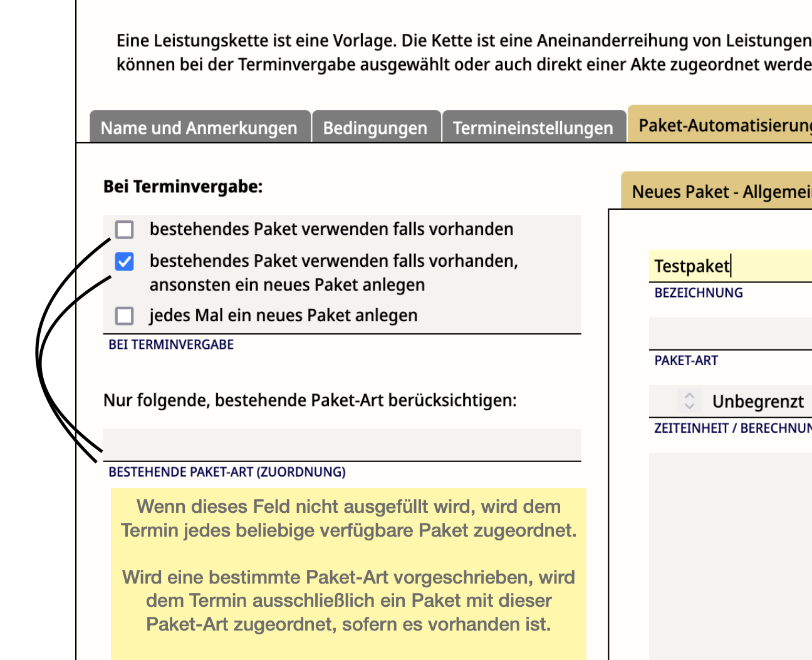Click the yellow note starting 'Wenn dieses Feld'
Image resolution: width=812 pixels, height=660 pixels.
point(348,573)
